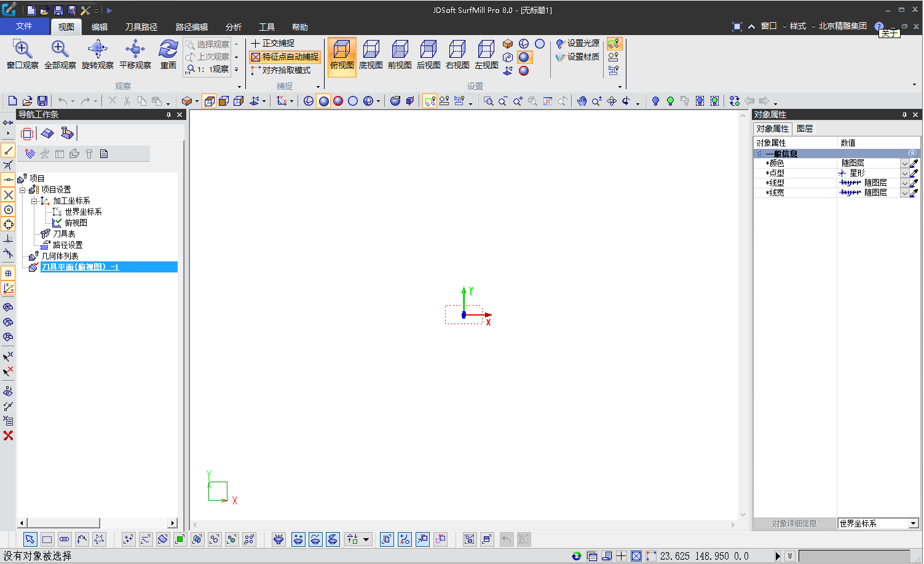
Task: Toggle 特征点自动捕捉 snapping
Action: tap(285, 57)
